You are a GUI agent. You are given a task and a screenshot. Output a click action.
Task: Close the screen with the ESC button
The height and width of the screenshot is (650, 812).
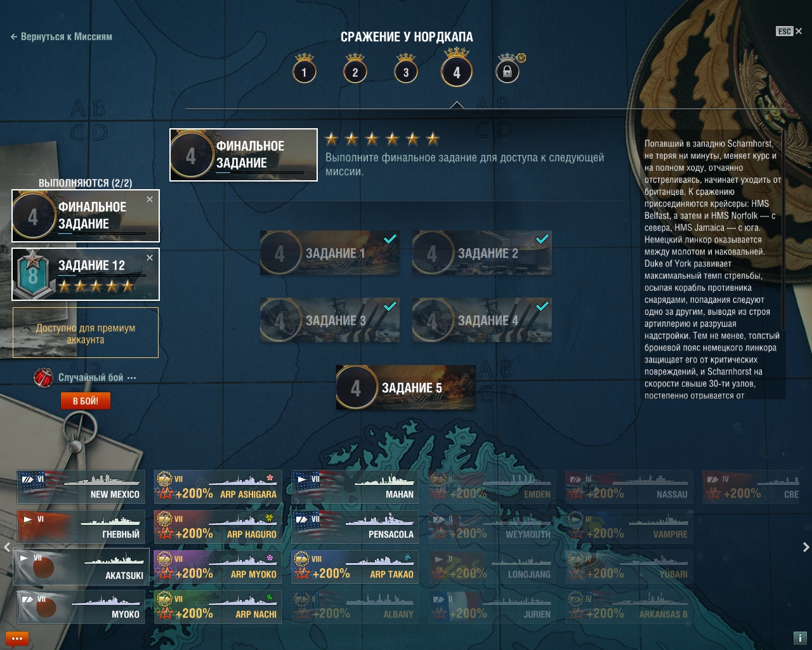pyautogui.click(x=789, y=31)
